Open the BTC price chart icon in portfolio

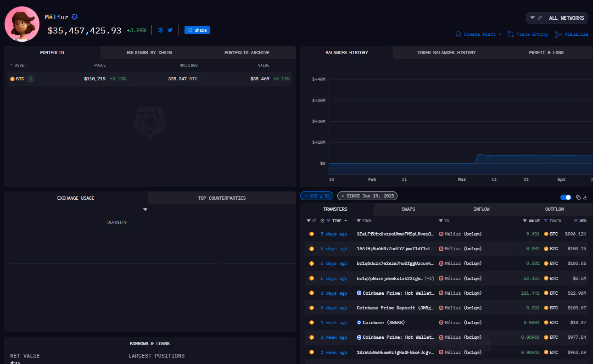pyautogui.click(x=30, y=79)
